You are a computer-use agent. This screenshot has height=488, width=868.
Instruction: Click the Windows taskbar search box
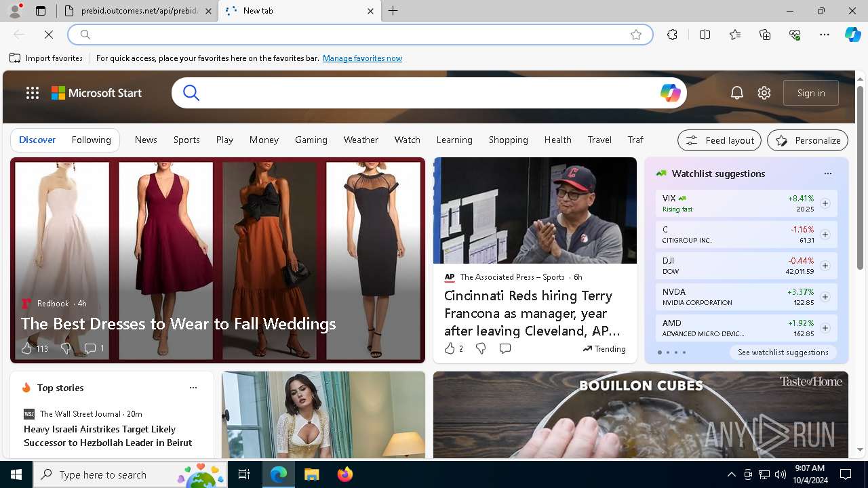point(130,474)
